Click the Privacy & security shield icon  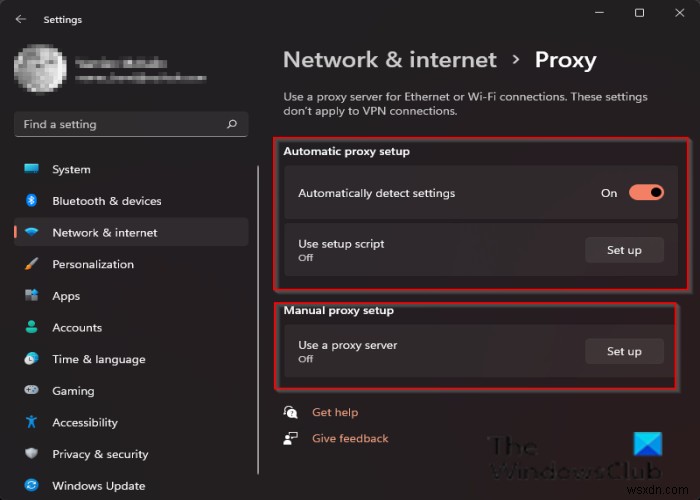click(x=32, y=454)
